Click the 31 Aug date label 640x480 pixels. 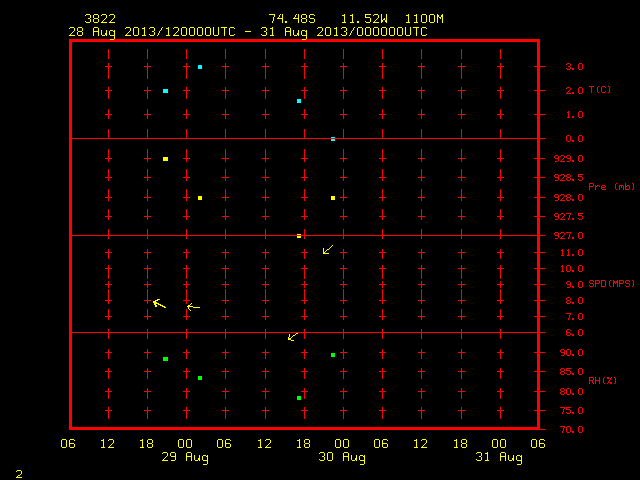tap(499, 457)
